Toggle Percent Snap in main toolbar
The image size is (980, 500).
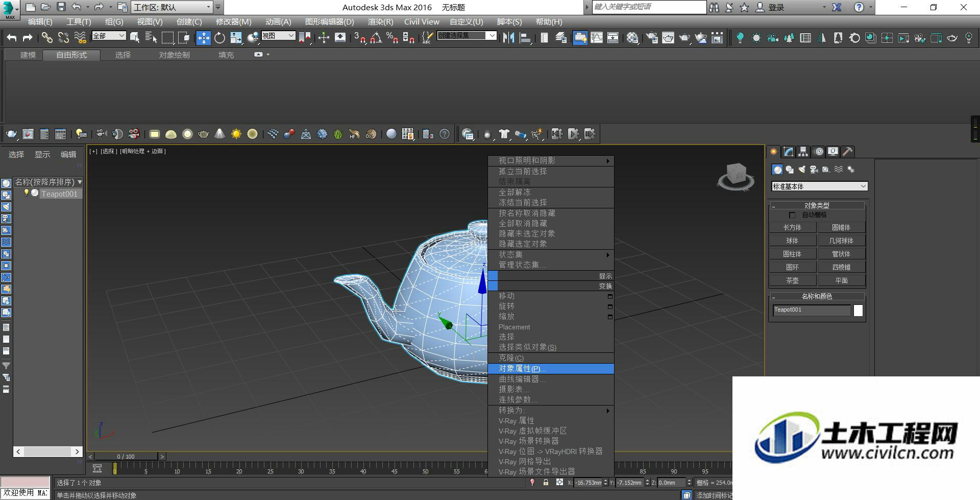(392, 37)
